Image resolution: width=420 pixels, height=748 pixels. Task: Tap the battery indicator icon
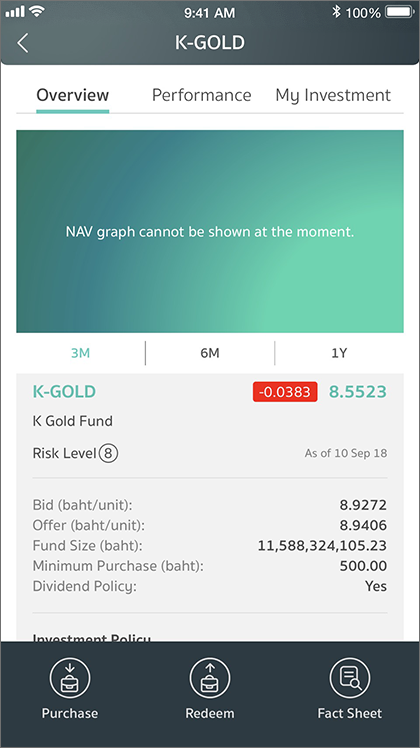pyautogui.click(x=400, y=12)
